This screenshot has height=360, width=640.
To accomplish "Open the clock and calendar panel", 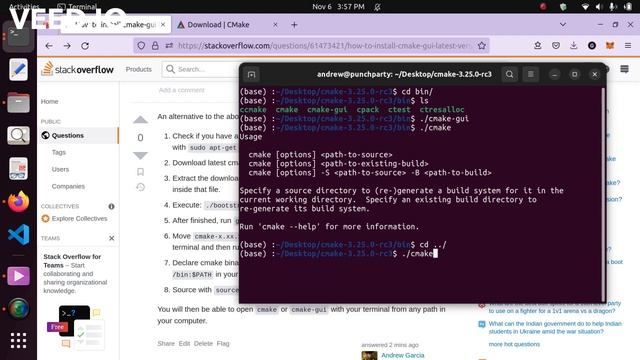I will pos(338,7).
